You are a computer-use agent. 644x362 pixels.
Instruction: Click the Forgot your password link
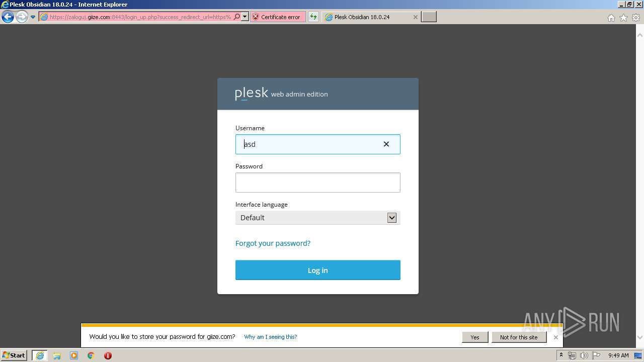273,243
